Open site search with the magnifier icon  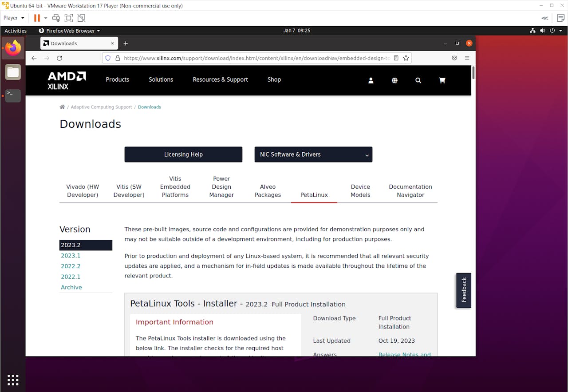[418, 80]
